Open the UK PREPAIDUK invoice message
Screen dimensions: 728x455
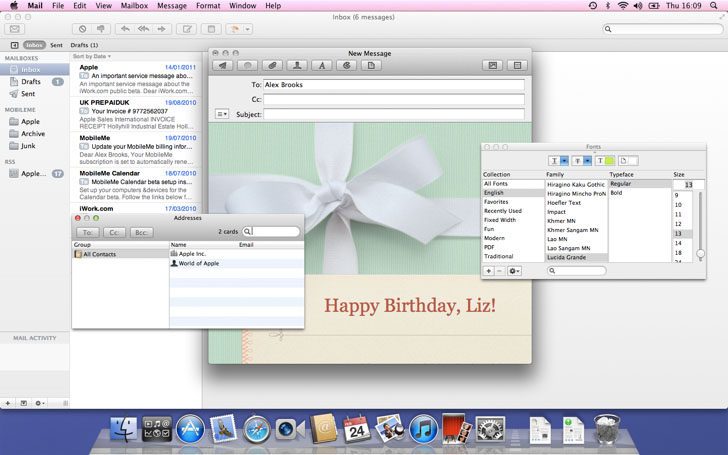click(x=136, y=114)
